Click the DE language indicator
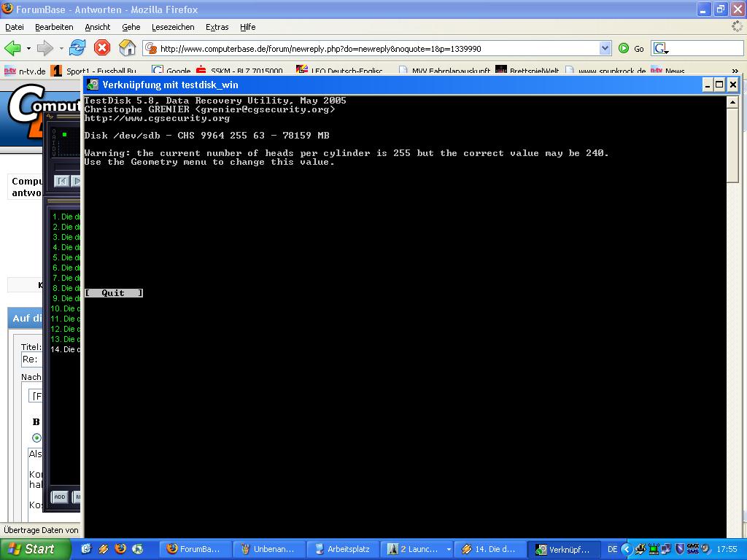 612,549
